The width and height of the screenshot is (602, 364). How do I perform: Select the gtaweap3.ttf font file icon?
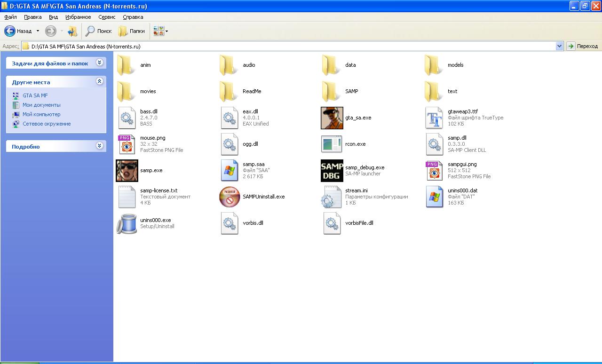point(434,118)
